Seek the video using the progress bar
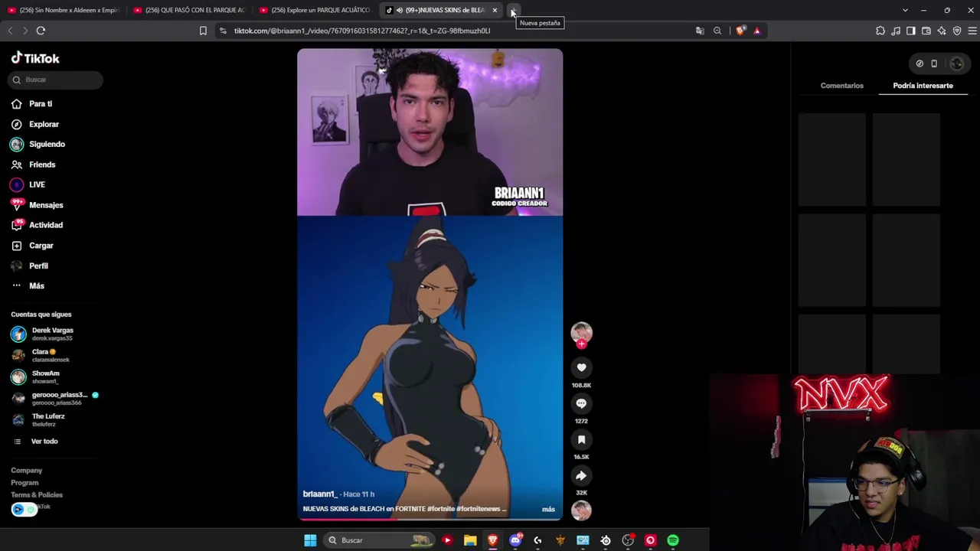 point(430,519)
